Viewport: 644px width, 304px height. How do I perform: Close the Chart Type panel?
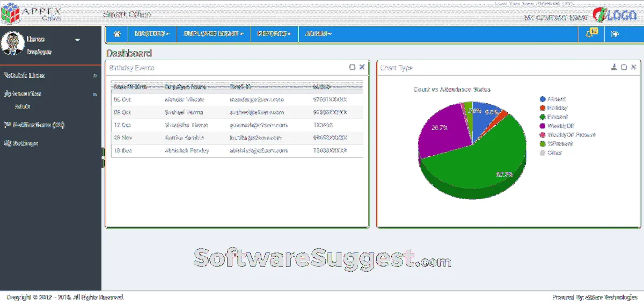click(633, 67)
